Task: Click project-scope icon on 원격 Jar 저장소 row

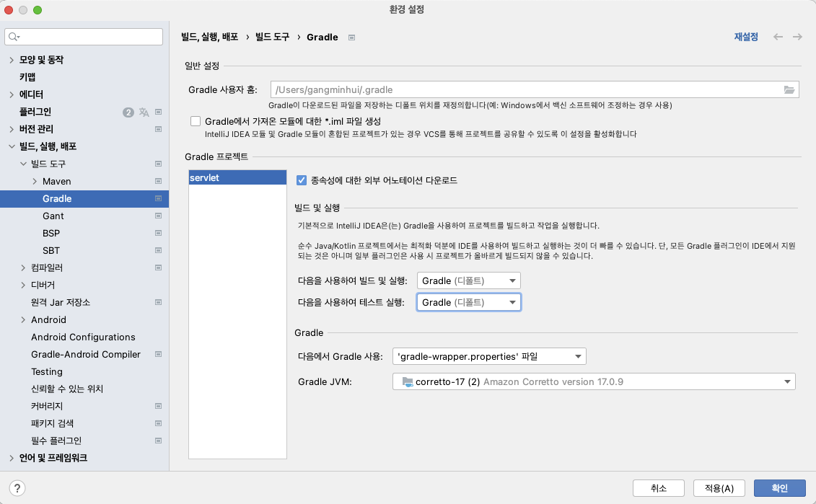Action: (158, 302)
